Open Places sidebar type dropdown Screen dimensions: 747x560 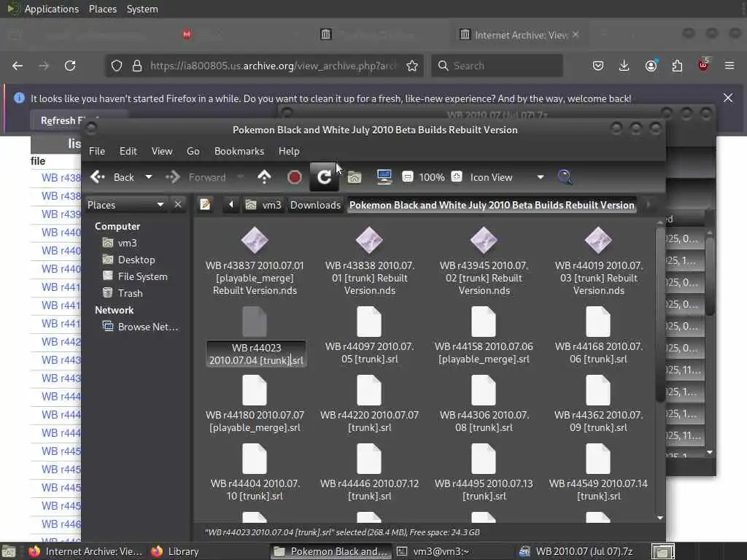pyautogui.click(x=125, y=205)
